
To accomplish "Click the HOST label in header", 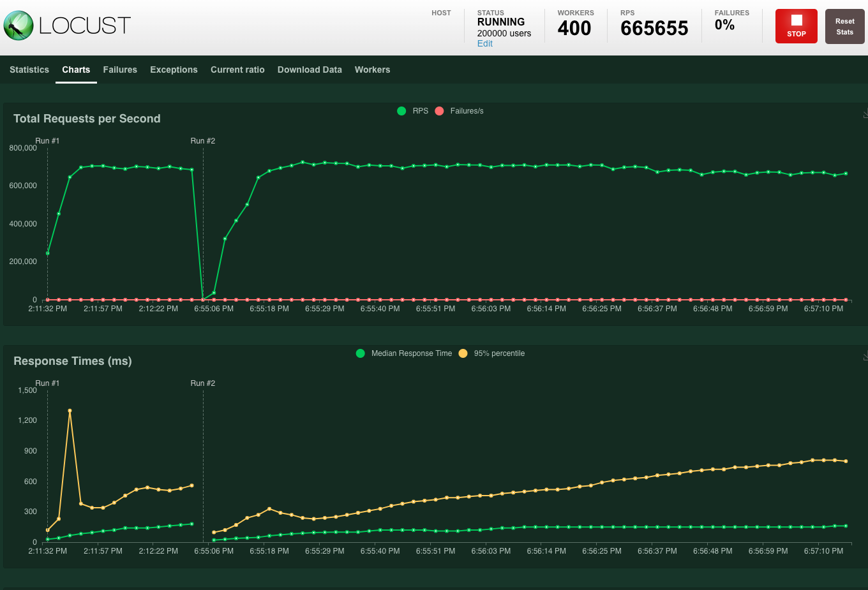I will click(441, 13).
